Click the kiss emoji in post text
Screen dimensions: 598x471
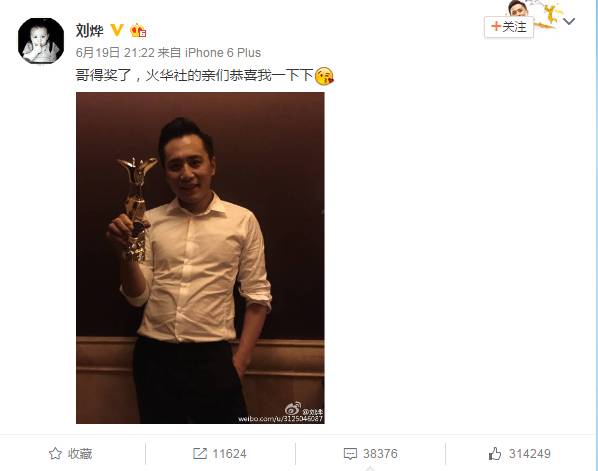pos(324,76)
